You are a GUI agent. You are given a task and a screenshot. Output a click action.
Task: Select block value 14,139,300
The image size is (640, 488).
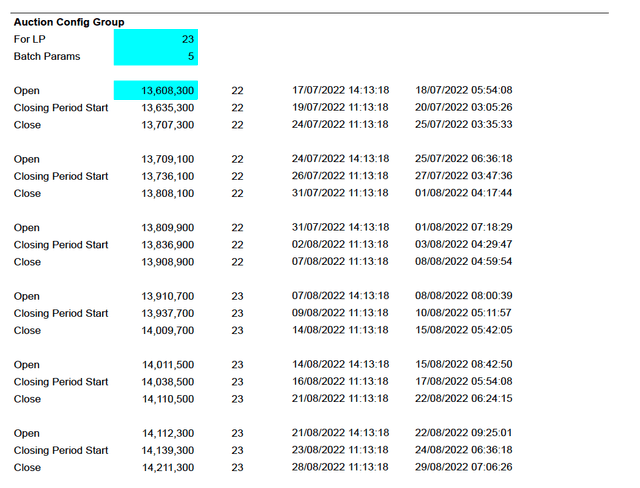click(x=168, y=450)
